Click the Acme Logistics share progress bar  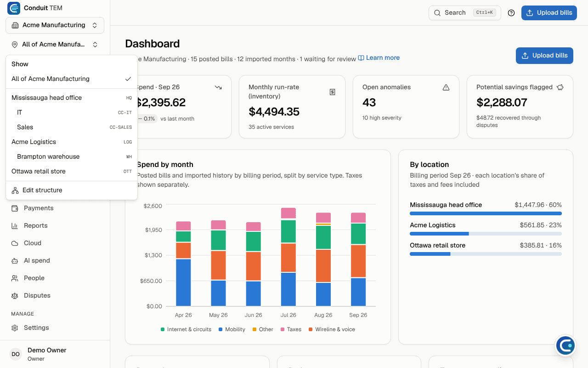tap(486, 234)
